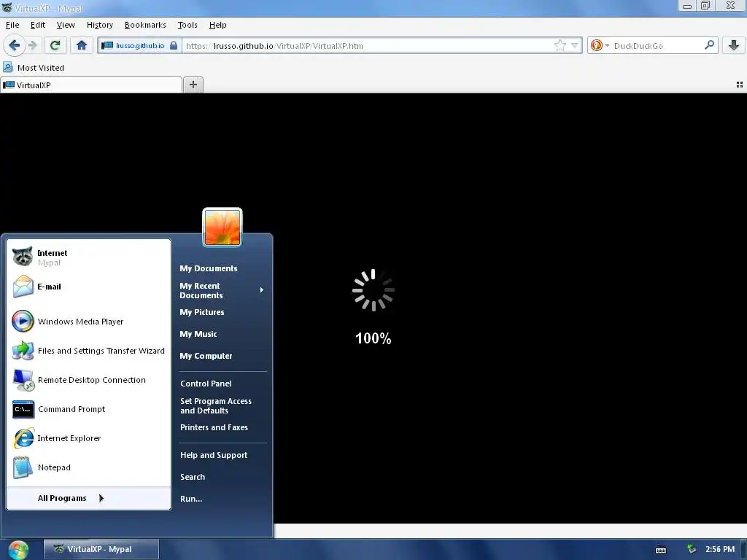Open Printers and Faxes

pyautogui.click(x=222, y=427)
